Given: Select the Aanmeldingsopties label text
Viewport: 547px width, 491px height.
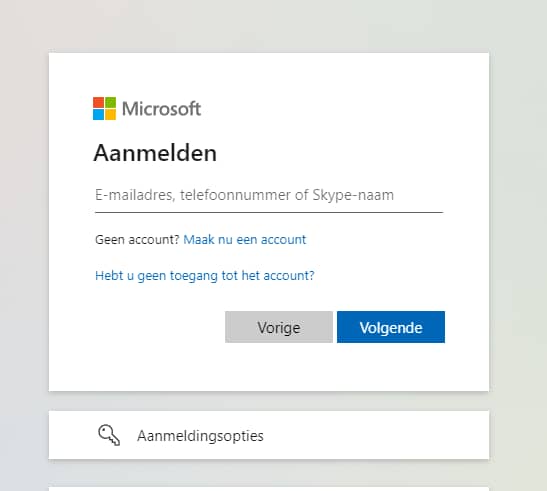Looking at the screenshot, I should pyautogui.click(x=200, y=436).
